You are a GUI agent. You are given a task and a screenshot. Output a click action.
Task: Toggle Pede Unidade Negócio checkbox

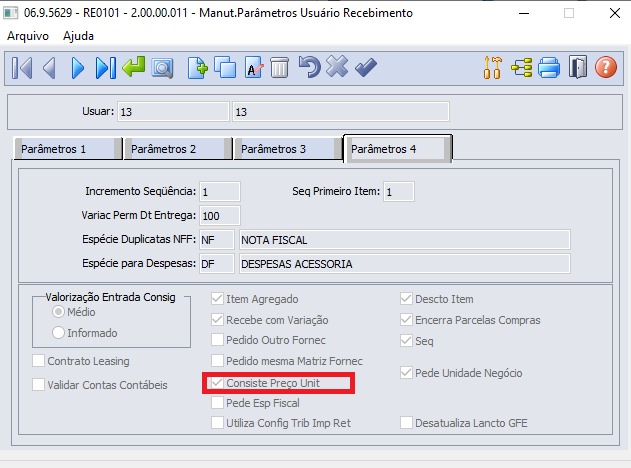pos(406,373)
